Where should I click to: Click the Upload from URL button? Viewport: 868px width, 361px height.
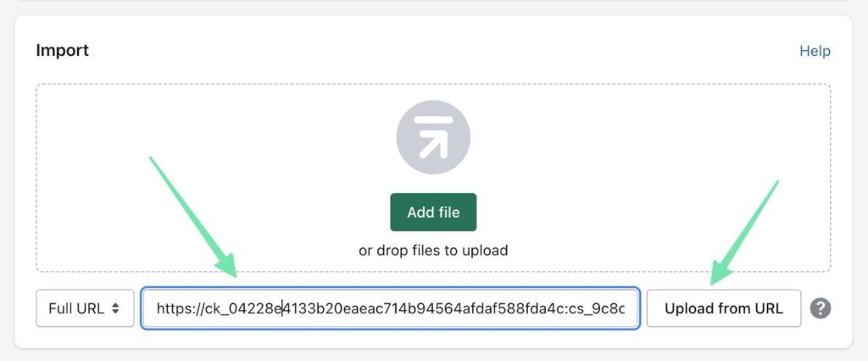[x=724, y=308]
